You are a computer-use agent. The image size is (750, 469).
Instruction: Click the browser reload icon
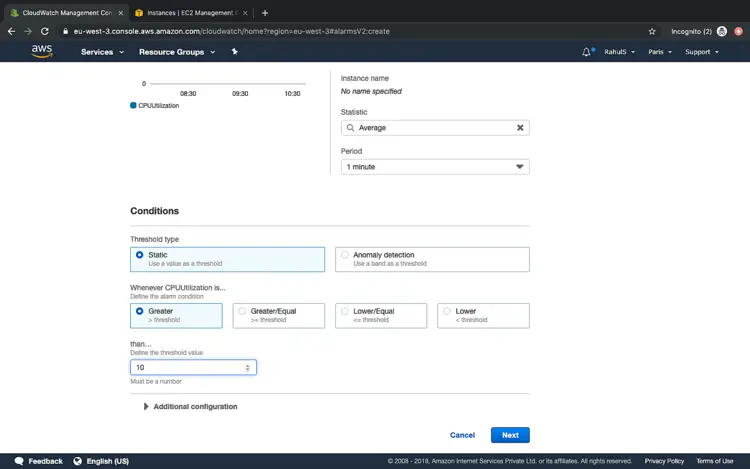click(45, 31)
